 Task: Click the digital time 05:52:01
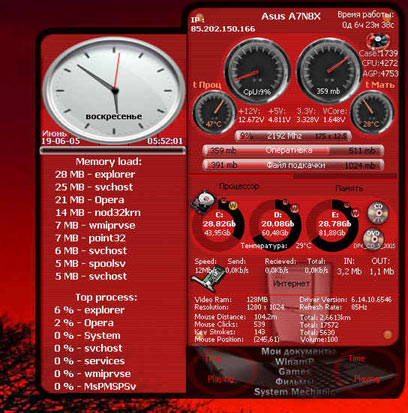pos(165,141)
